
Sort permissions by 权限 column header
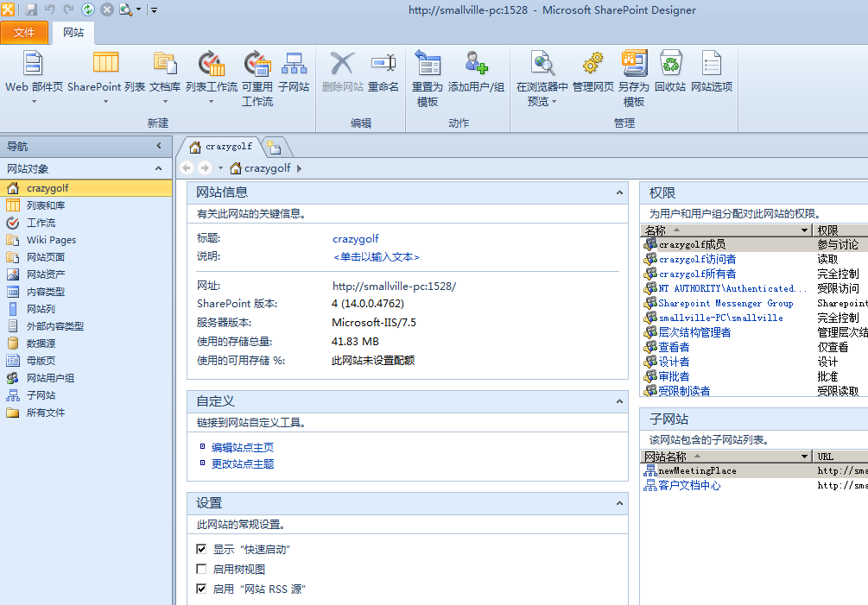839,230
